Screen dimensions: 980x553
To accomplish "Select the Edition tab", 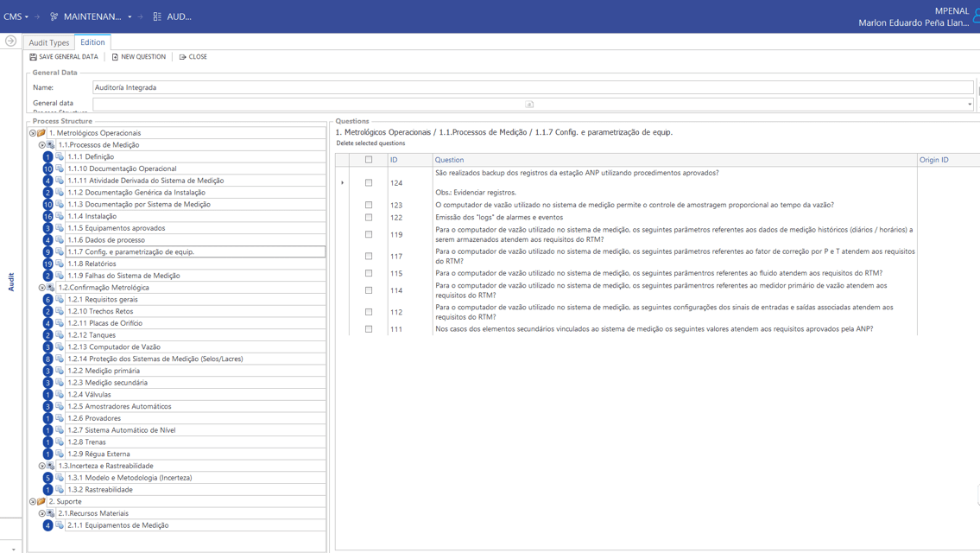I will tap(92, 42).
